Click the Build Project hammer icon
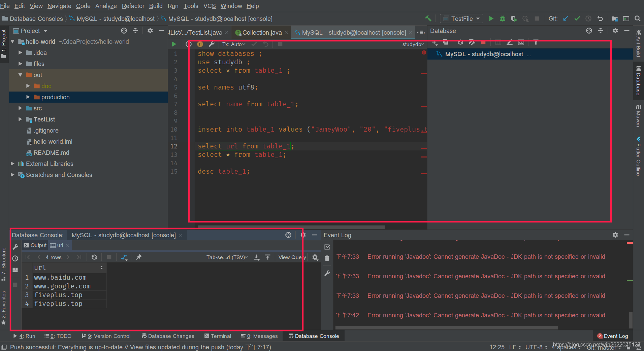Image resolution: width=644 pixels, height=351 pixels. [x=428, y=19]
